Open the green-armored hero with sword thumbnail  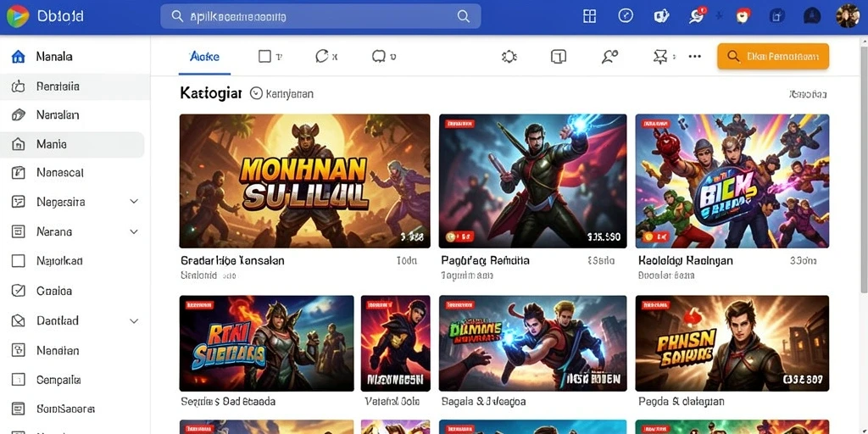pos(532,181)
